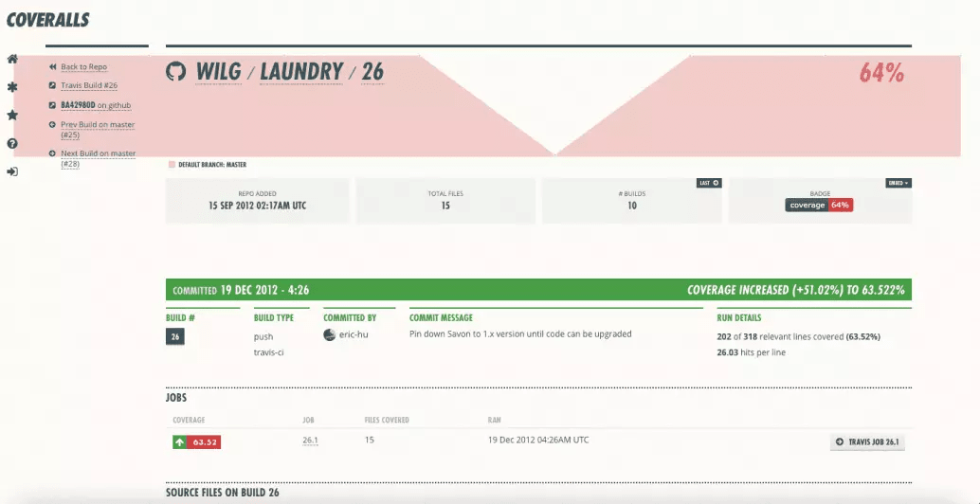Viewport: 980px width, 504px height.
Task: Click the Default Branch: Master legend swatch
Action: tap(172, 165)
